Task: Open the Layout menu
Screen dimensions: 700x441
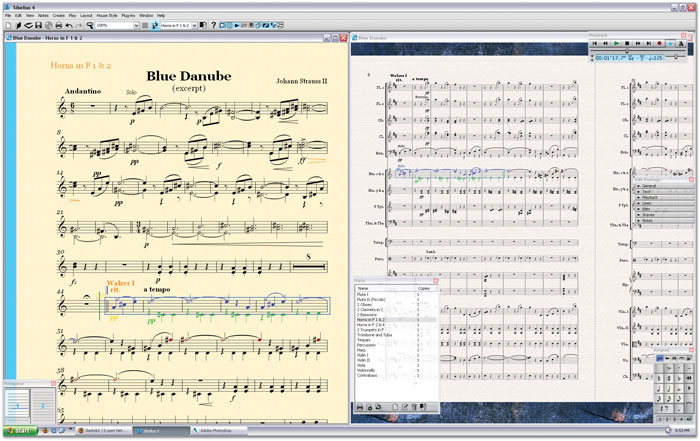Action: [x=86, y=16]
